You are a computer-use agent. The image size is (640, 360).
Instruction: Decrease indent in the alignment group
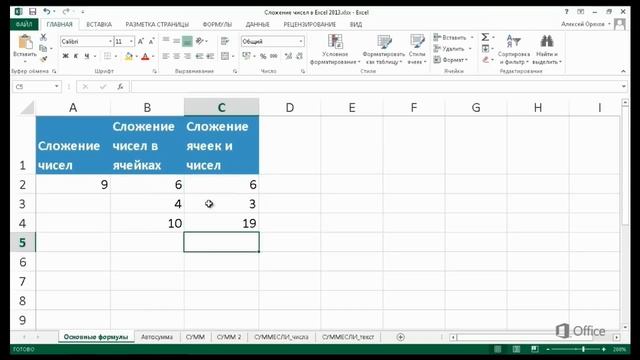pos(199,56)
